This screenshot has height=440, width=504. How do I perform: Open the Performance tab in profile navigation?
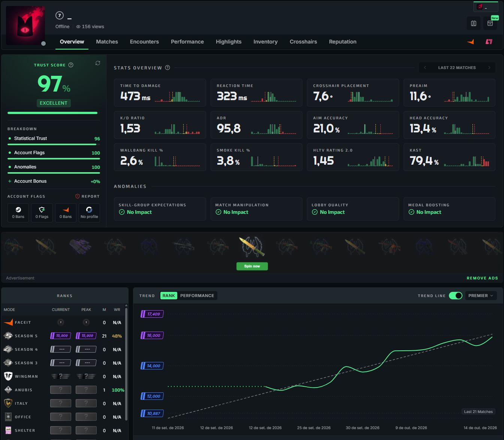[x=187, y=42]
